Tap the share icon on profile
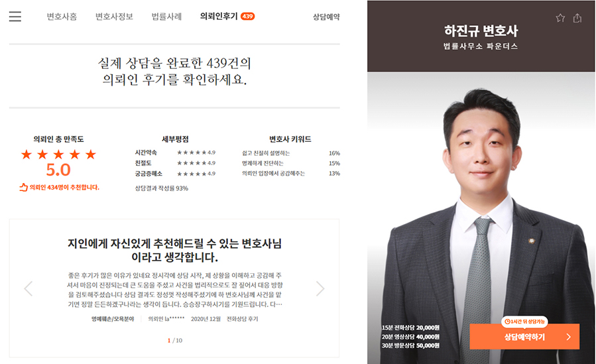Viewport: 596px width, 364px height. [x=577, y=18]
